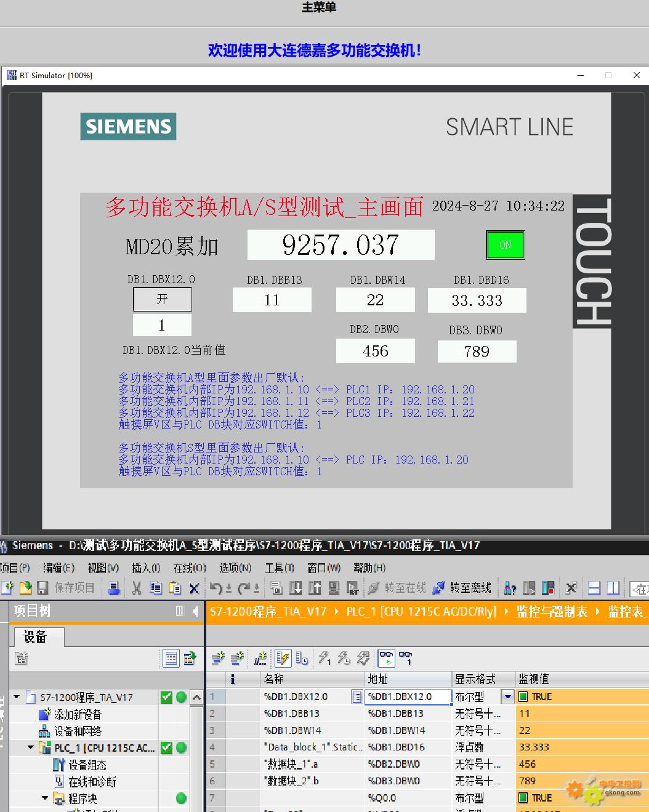This screenshot has width=649, height=812.
Task: Click the DB1.DBB13 value field showing 11
Action: (x=272, y=300)
